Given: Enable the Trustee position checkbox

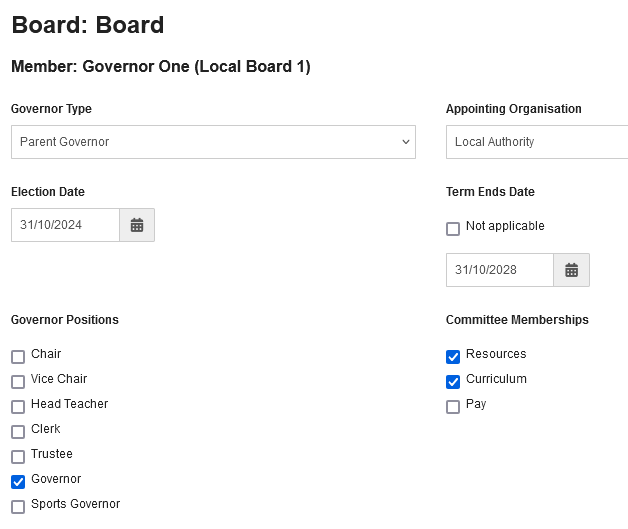Looking at the screenshot, I should 18,457.
